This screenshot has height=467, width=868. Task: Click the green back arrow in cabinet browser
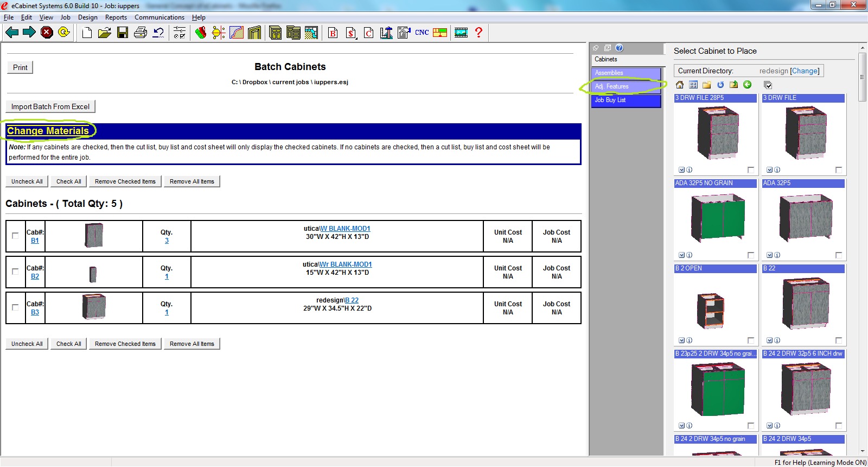pos(748,85)
